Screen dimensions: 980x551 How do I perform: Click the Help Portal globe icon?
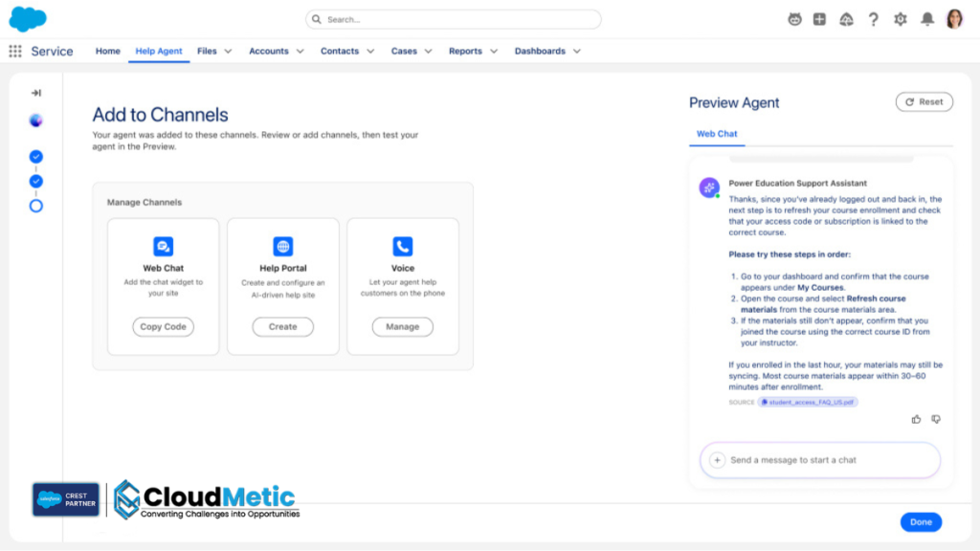(x=283, y=246)
